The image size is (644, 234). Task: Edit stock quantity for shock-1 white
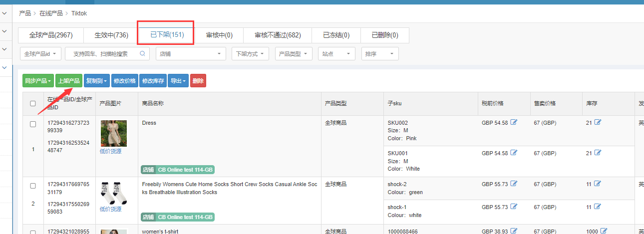click(x=598, y=207)
